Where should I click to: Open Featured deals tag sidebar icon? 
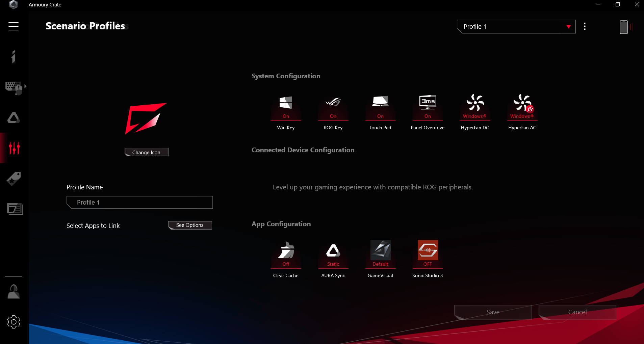click(x=14, y=179)
